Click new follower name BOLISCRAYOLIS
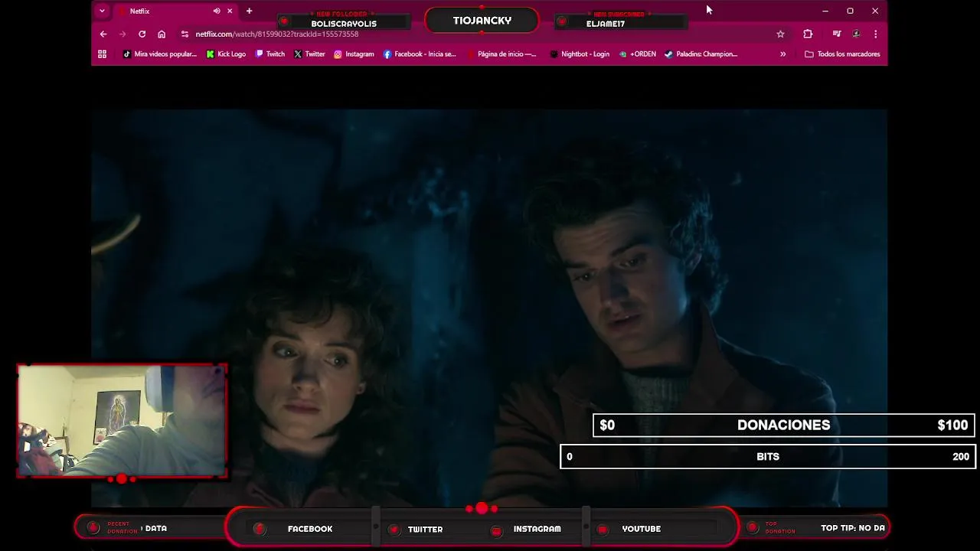Image resolution: width=980 pixels, height=551 pixels. pyautogui.click(x=344, y=24)
